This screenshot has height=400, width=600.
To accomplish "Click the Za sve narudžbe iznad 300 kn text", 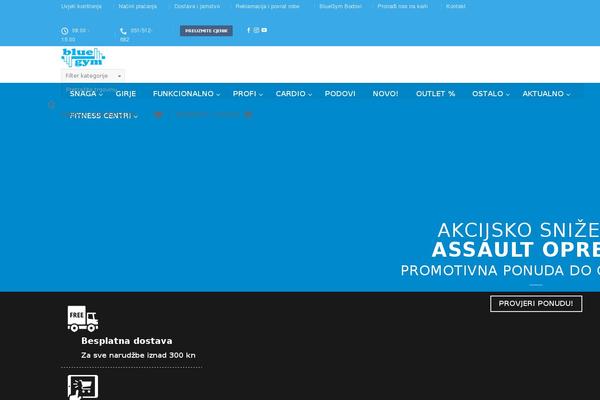I will pos(138,355).
